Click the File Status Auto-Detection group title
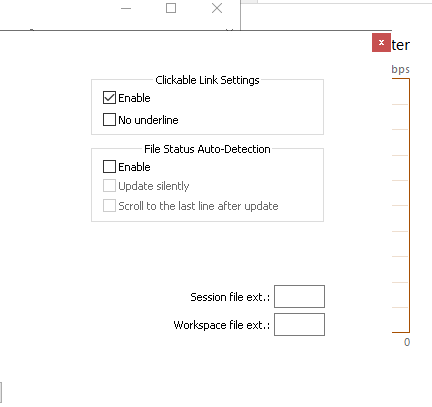This screenshot has width=432, height=407. pos(207,149)
